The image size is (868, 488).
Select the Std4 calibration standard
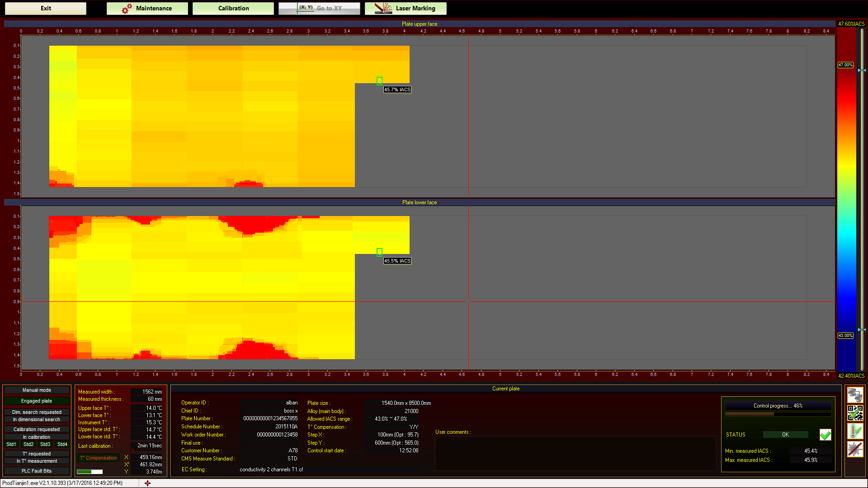pyautogui.click(x=62, y=444)
